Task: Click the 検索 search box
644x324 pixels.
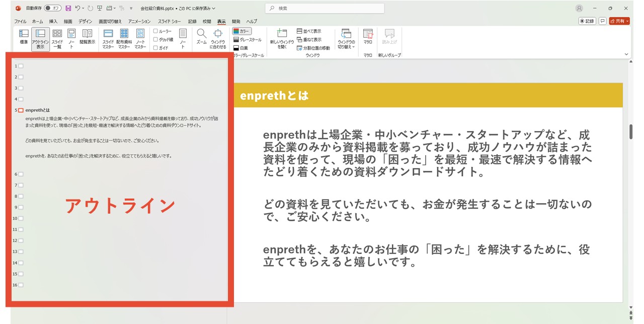Action: 325,8
